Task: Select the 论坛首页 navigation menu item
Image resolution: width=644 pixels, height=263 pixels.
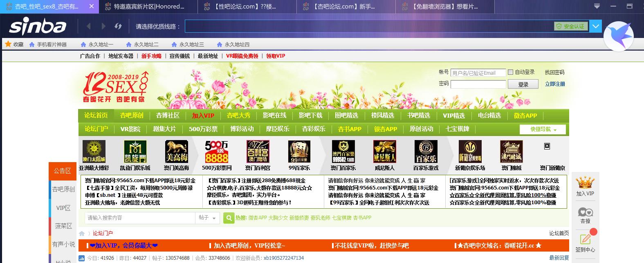Action: coord(96,116)
